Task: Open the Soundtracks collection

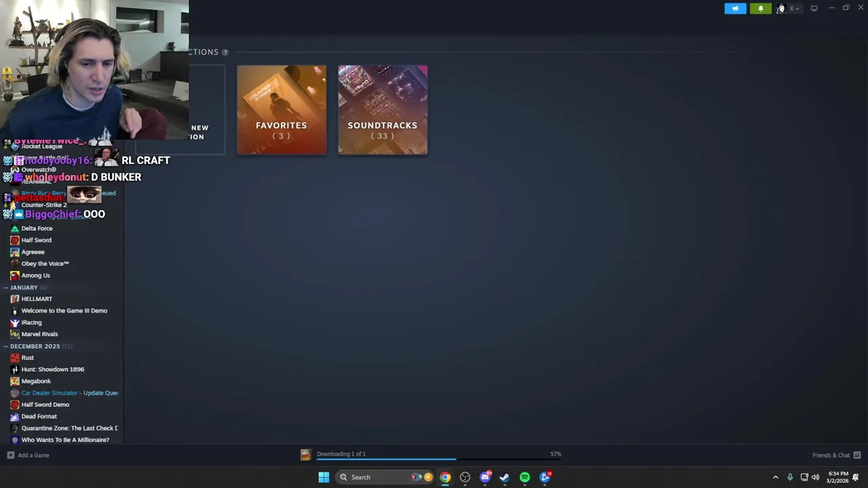Action: [382, 110]
